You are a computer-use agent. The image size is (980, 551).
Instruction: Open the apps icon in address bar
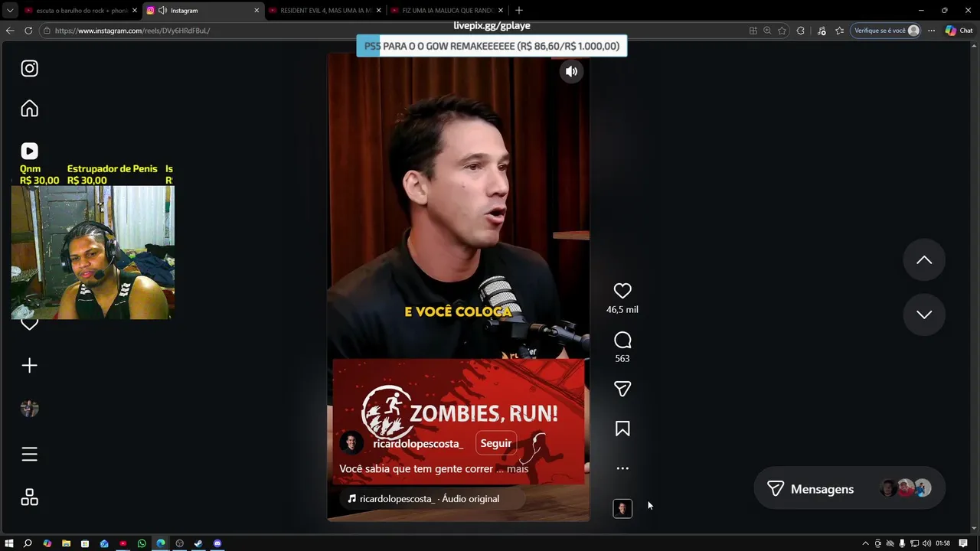coord(753,31)
